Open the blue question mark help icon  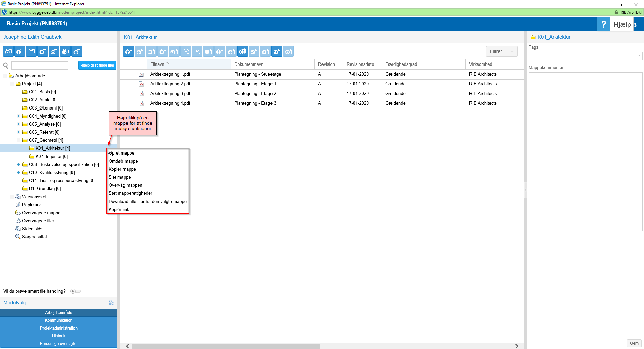pyautogui.click(x=603, y=24)
